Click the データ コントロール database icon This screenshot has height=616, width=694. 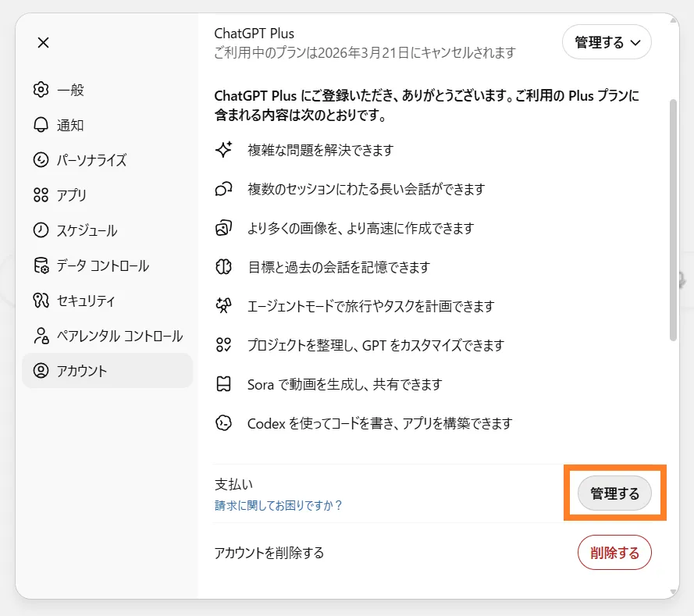click(41, 265)
